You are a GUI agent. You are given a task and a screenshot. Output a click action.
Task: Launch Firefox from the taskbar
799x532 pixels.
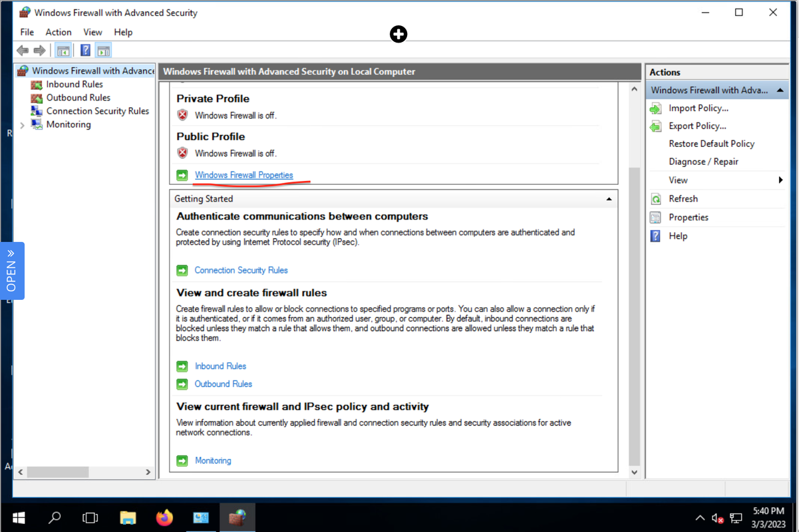[x=164, y=517]
